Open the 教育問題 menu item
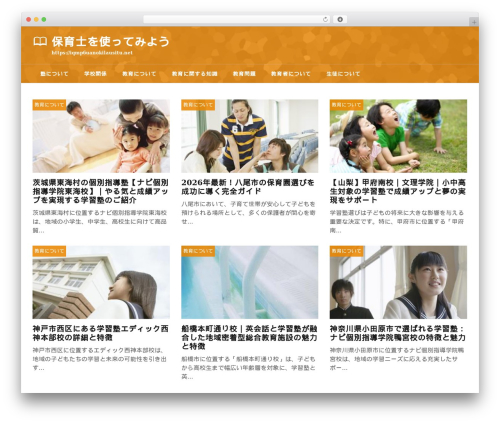 tap(244, 74)
